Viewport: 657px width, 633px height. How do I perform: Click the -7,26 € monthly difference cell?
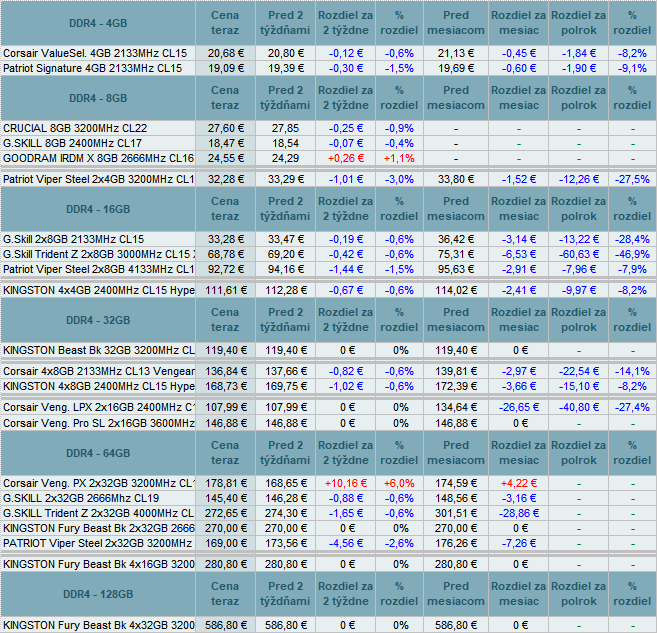(x=519, y=543)
